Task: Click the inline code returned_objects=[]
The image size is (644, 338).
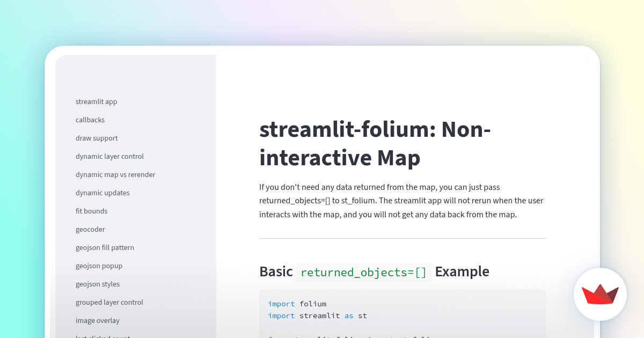Action: click(363, 272)
